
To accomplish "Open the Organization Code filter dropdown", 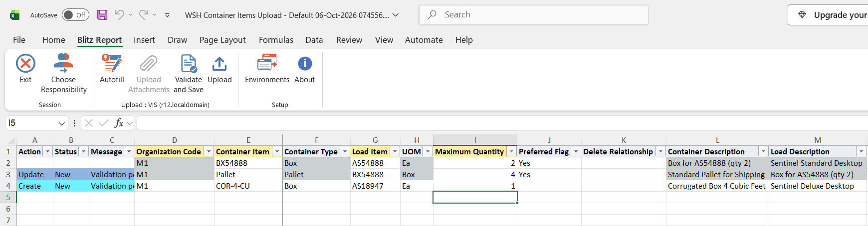I will pos(209,151).
